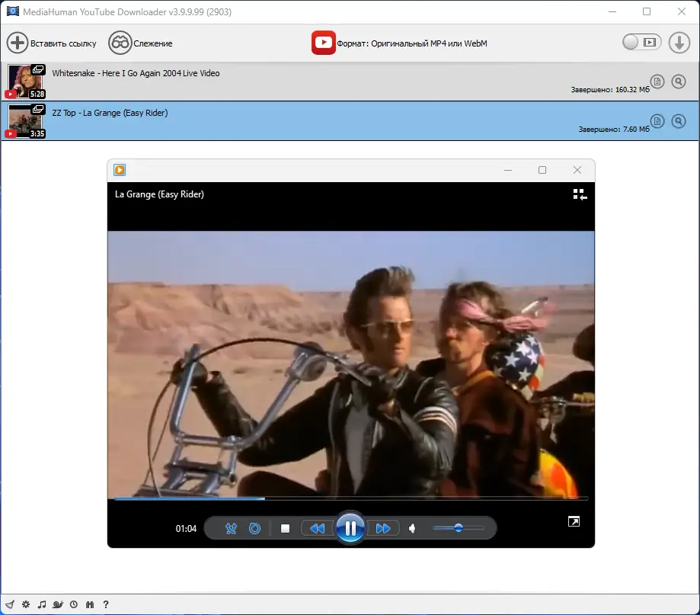This screenshot has width=700, height=615.
Task: Show file details for the Whitesnake download
Action: click(x=657, y=82)
